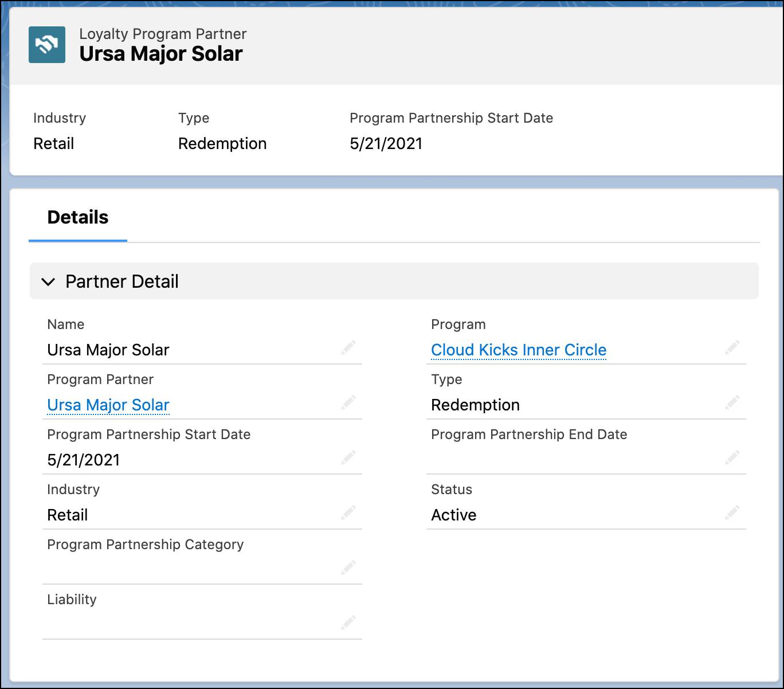Edit the Program Partner field pencil icon

click(x=348, y=402)
